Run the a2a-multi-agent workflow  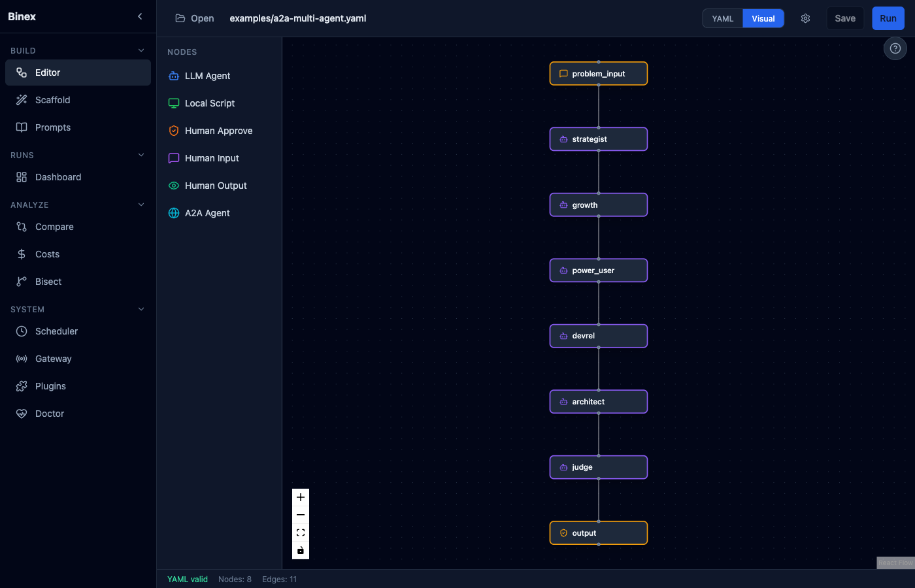[888, 18]
